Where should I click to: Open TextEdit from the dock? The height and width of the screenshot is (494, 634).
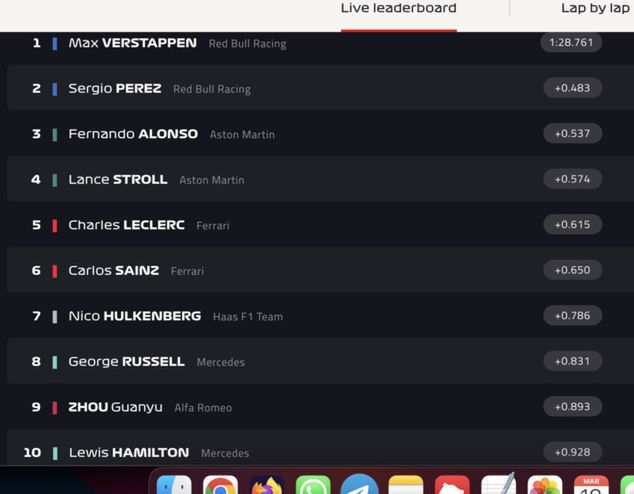tap(499, 484)
